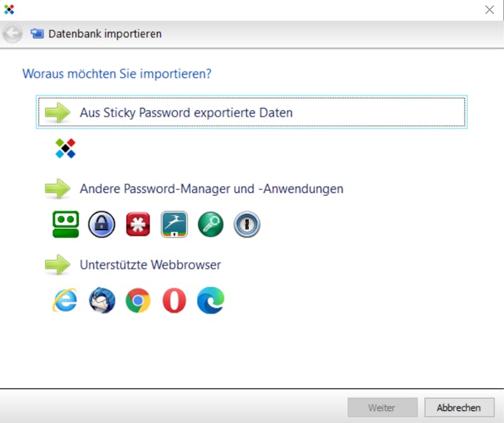The height and width of the screenshot is (423, 504).
Task: Click the Google Chrome icon
Action: pyautogui.click(x=138, y=301)
